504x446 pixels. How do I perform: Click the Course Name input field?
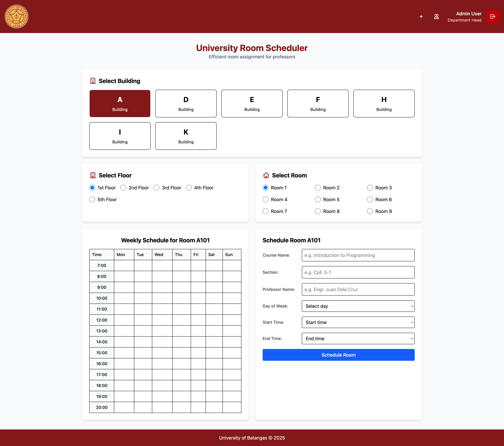tap(358, 255)
